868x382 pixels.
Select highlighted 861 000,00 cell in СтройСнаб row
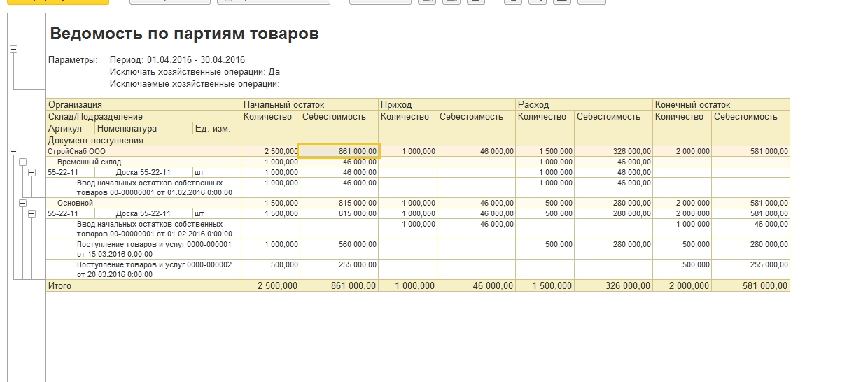[x=339, y=151]
